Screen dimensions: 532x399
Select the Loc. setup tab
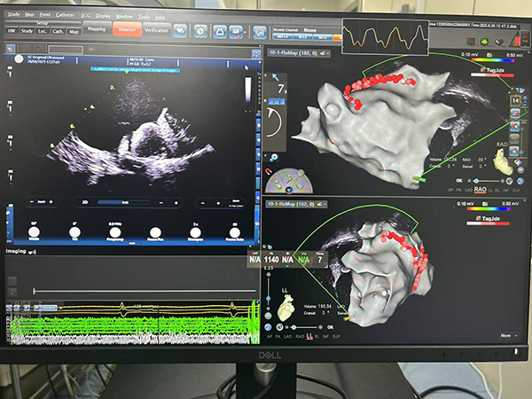coord(42,30)
